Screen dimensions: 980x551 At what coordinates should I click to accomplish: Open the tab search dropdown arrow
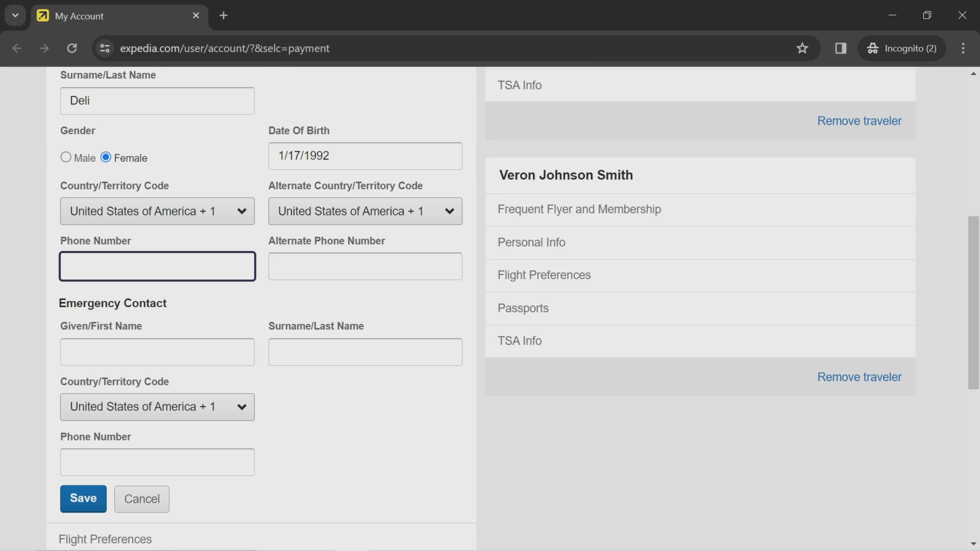point(15,16)
